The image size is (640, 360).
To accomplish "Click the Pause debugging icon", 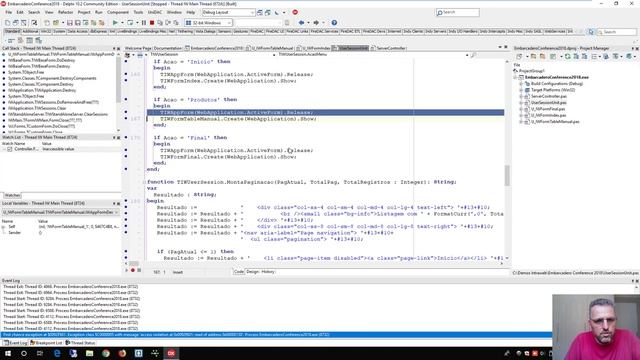I will pos(144,23).
